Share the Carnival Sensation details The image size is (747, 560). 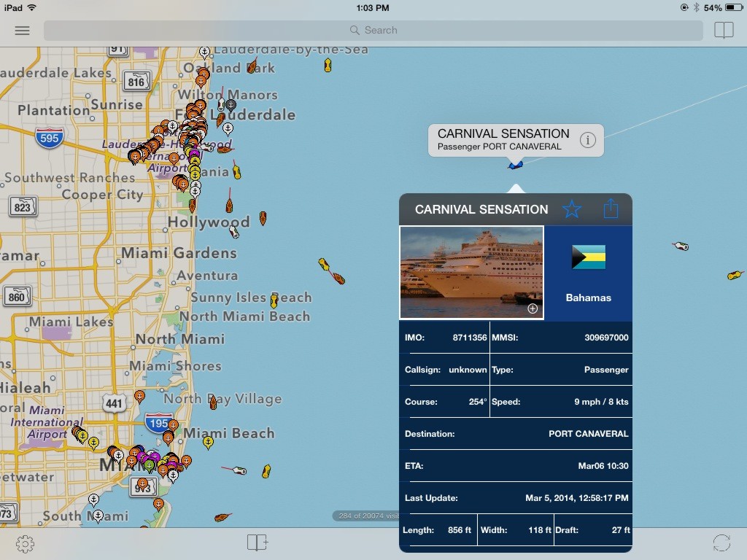611,208
